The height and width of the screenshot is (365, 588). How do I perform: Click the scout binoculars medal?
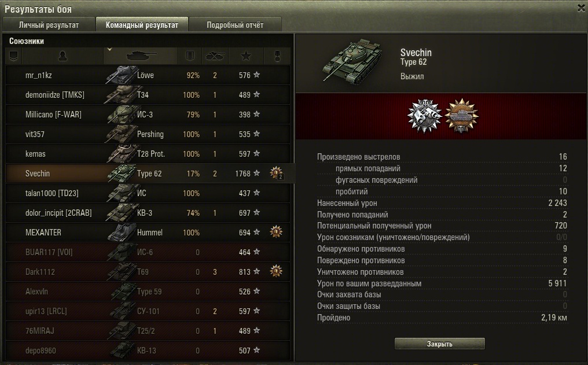click(x=424, y=116)
